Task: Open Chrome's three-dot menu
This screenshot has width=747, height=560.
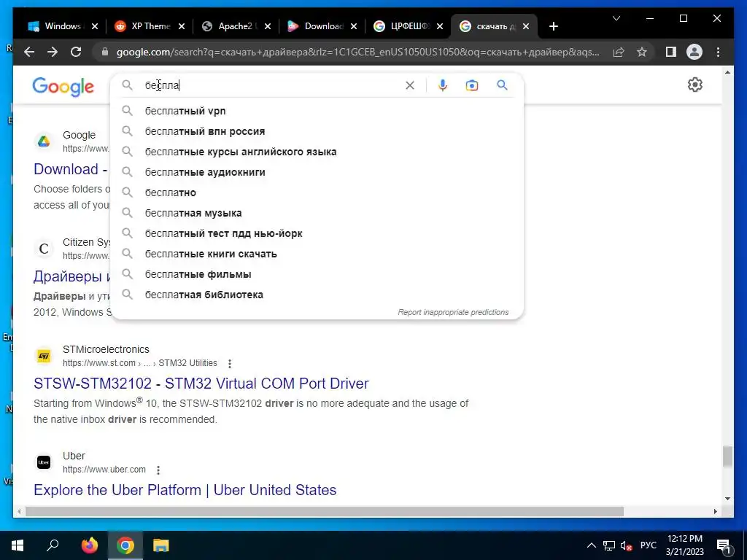Action: [x=718, y=52]
